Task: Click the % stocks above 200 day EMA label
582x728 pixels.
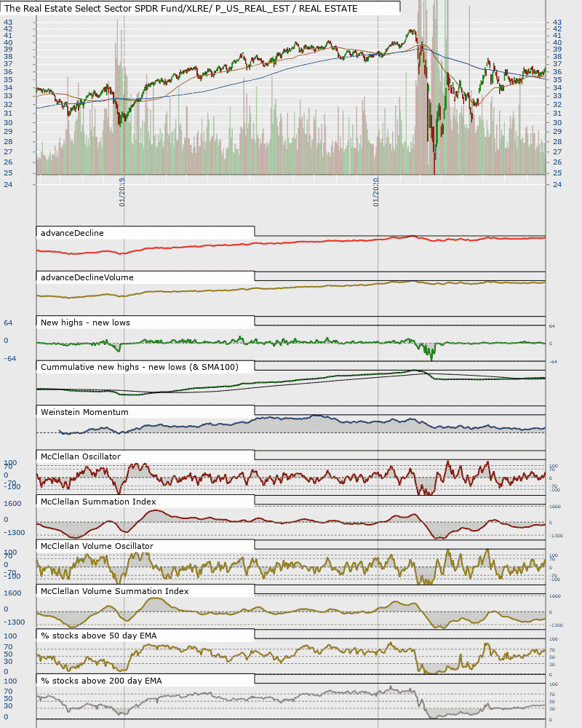Action: [101, 681]
